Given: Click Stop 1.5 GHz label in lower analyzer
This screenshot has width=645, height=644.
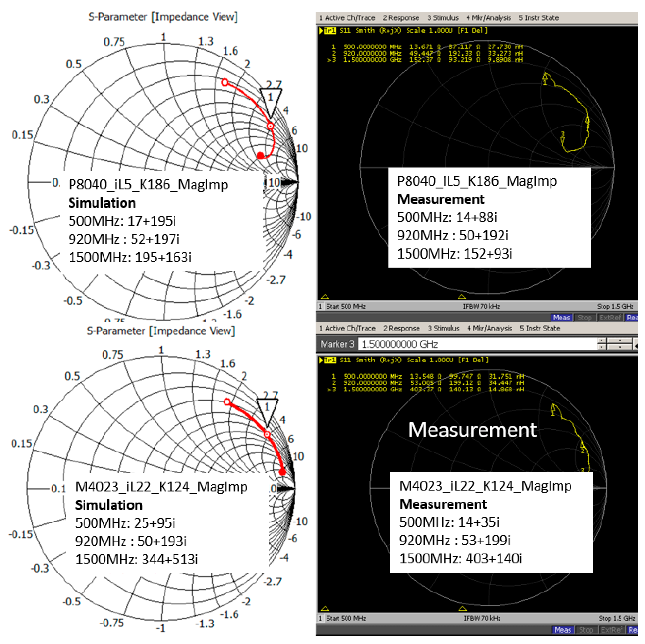Looking at the screenshot, I should click(x=617, y=618).
